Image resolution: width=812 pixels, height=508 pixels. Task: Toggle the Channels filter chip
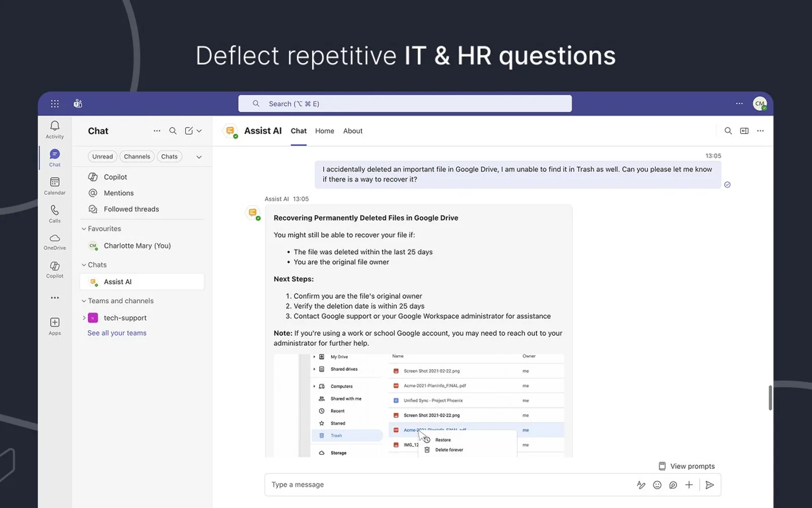pos(137,156)
